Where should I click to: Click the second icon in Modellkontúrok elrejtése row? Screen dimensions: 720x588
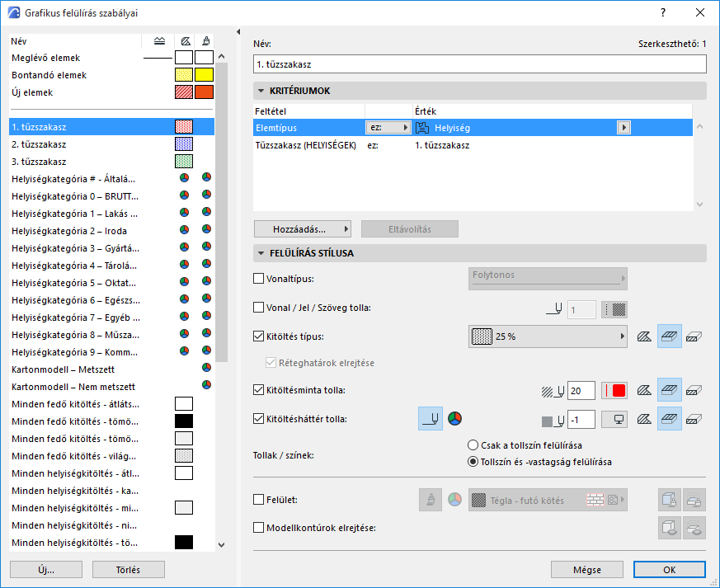(x=694, y=528)
